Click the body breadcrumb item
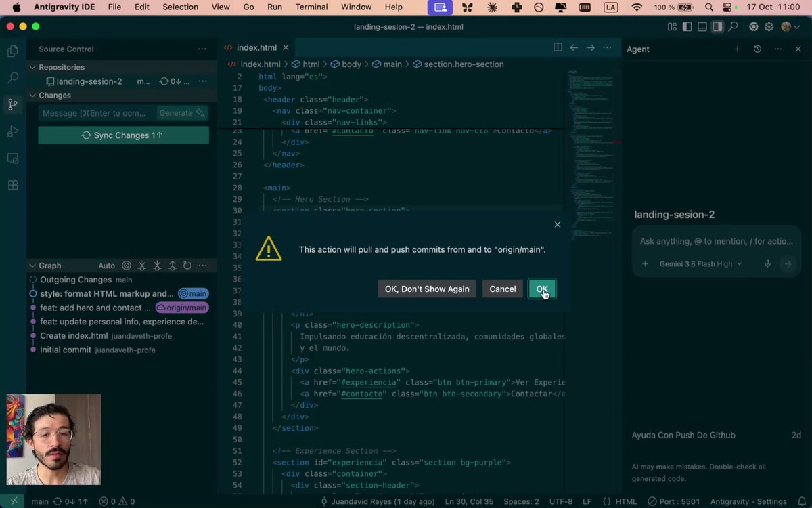This screenshot has height=508, width=812. tap(346, 64)
